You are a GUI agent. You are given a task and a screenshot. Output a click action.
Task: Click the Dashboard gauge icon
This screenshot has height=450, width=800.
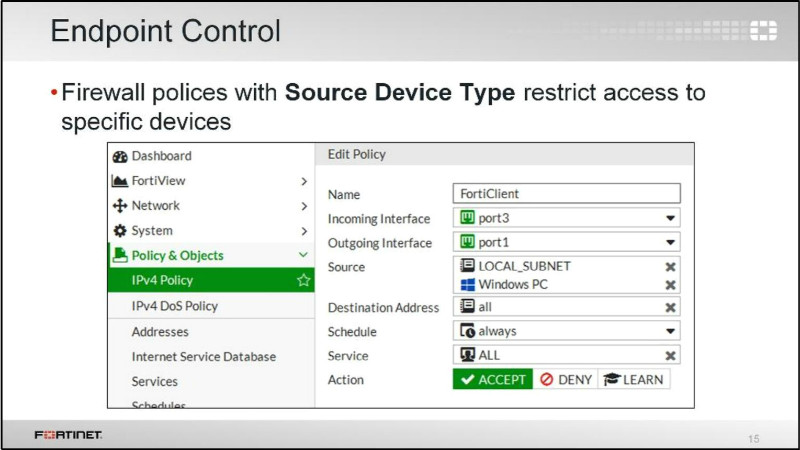tap(120, 156)
